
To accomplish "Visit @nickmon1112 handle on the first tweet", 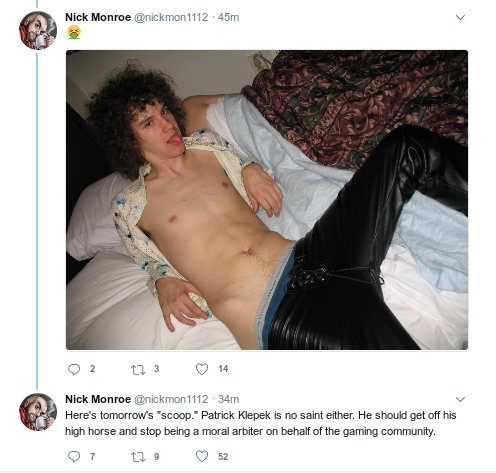I will pos(171,17).
